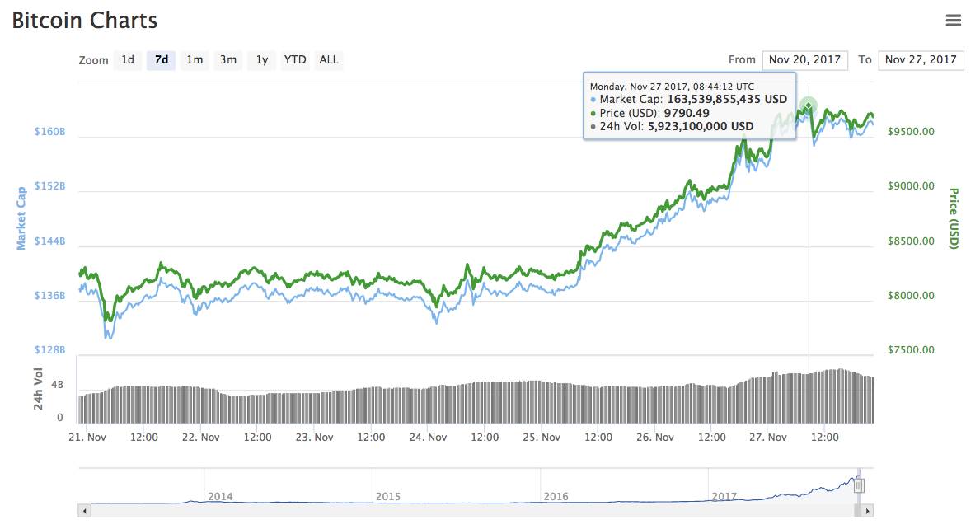
Task: Switch zoom to 3m
Action: 228,60
